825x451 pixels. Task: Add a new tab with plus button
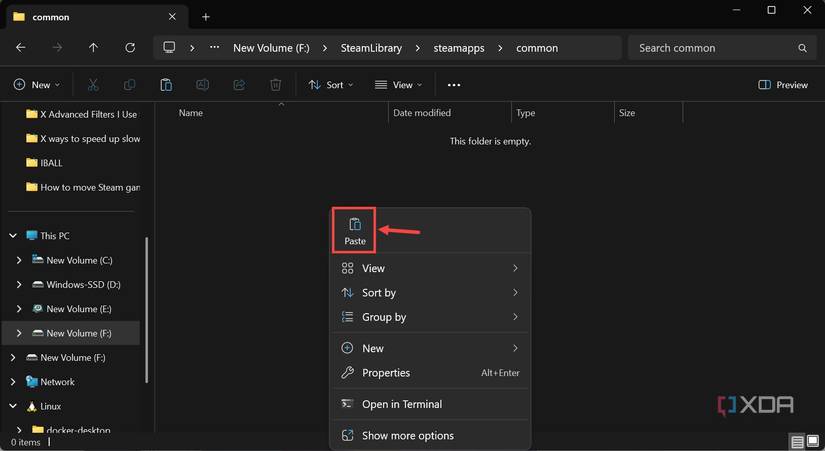[x=206, y=17]
